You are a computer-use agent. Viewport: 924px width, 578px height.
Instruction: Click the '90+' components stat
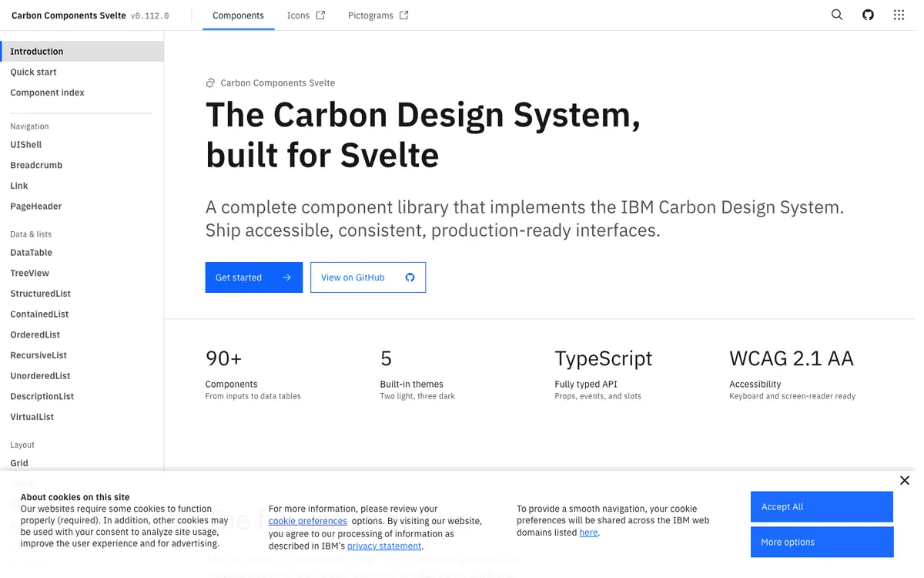pos(223,358)
